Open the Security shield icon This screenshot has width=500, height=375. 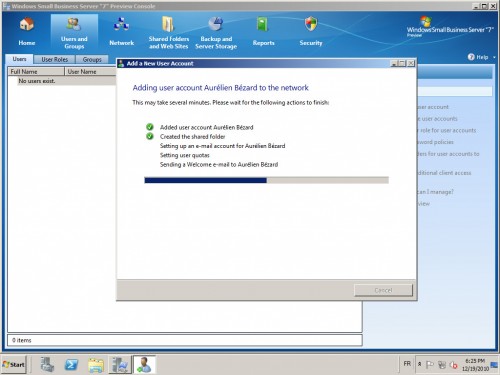pyautogui.click(x=311, y=25)
